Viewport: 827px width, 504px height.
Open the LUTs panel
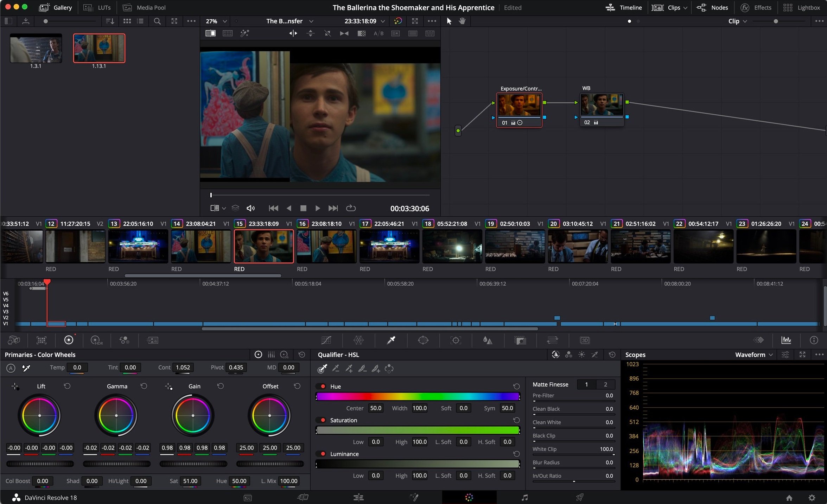[x=97, y=7]
